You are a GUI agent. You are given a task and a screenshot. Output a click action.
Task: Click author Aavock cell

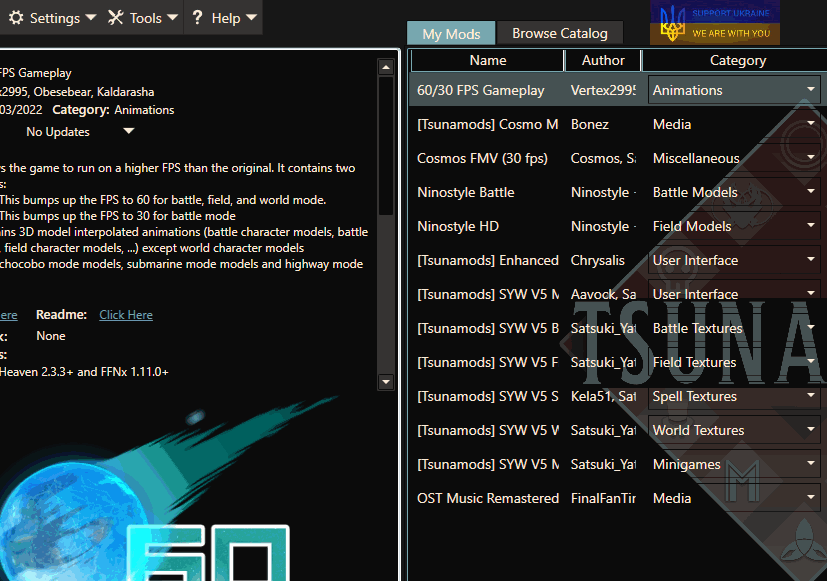tap(603, 294)
